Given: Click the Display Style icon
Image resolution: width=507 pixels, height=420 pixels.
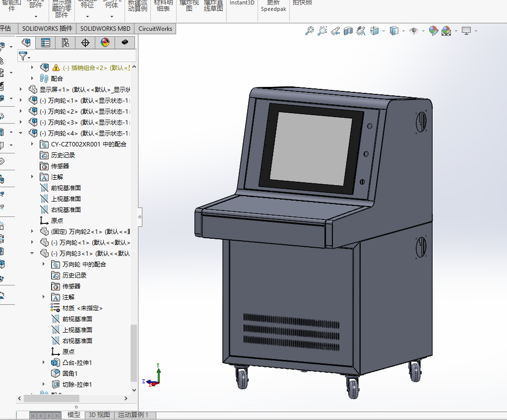Looking at the screenshot, I should click(x=394, y=31).
